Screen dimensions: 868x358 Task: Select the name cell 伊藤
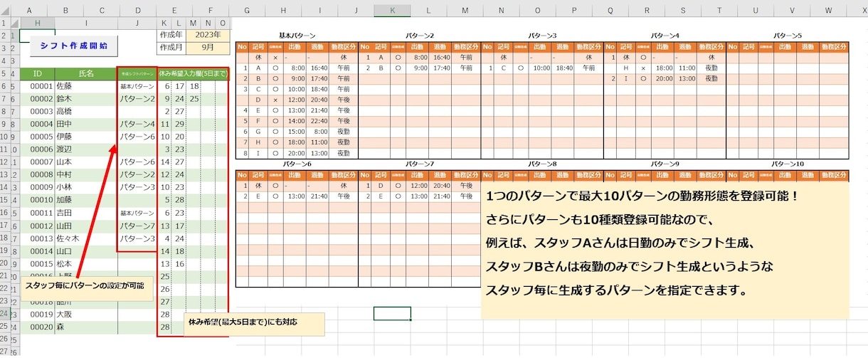[86, 137]
